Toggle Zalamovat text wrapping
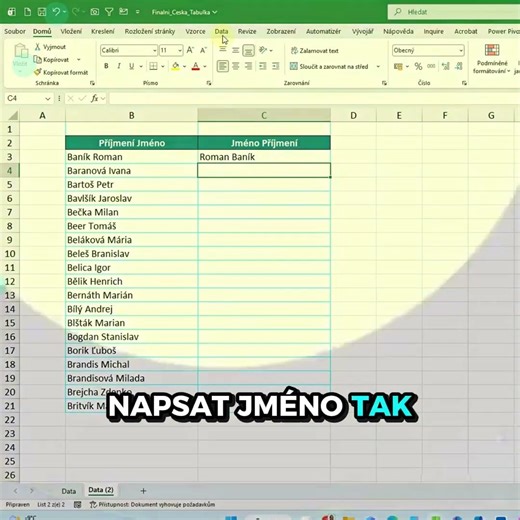The width and height of the screenshot is (520, 520). pyautogui.click(x=315, y=51)
